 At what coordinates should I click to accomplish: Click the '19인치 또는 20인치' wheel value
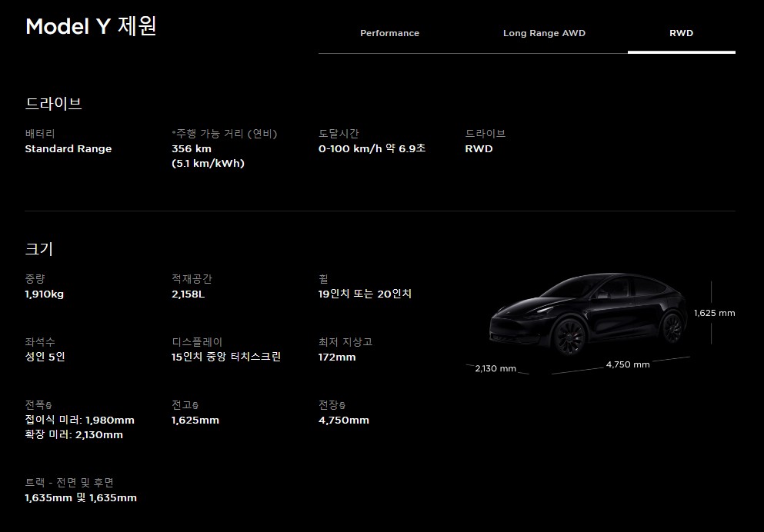point(365,294)
